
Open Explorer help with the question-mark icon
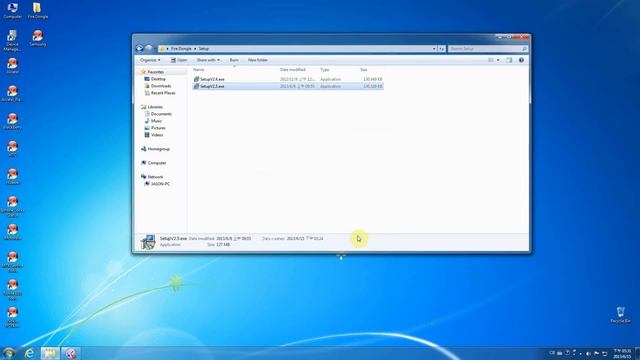click(521, 60)
